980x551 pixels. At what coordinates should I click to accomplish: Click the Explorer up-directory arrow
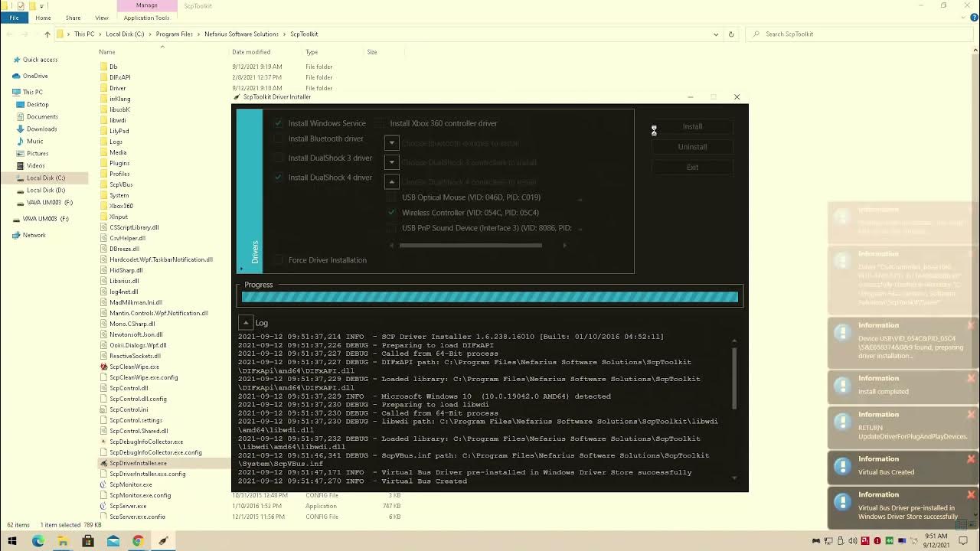pos(47,34)
